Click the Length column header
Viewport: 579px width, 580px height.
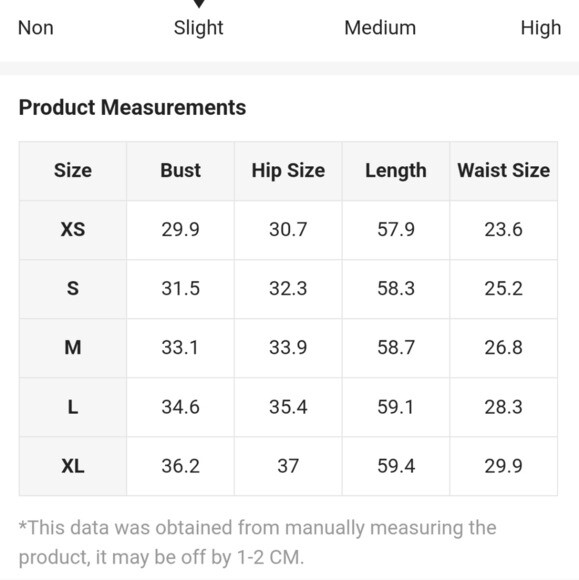pyautogui.click(x=396, y=171)
